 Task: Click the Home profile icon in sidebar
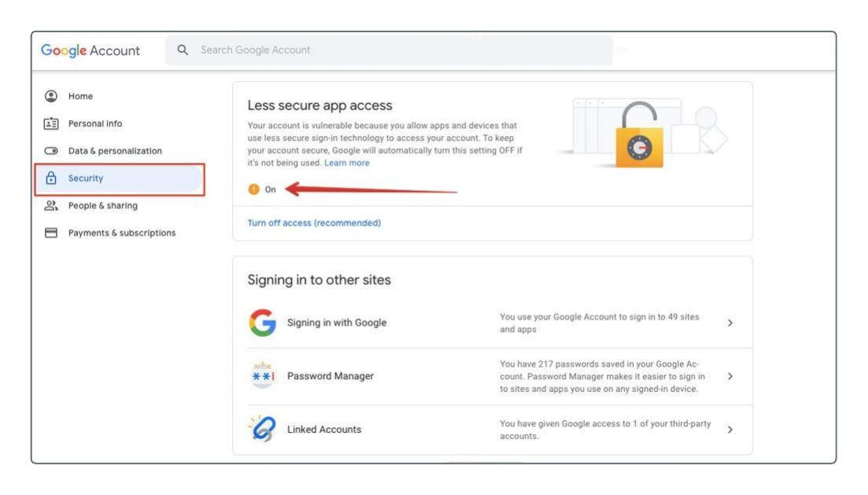(51, 96)
